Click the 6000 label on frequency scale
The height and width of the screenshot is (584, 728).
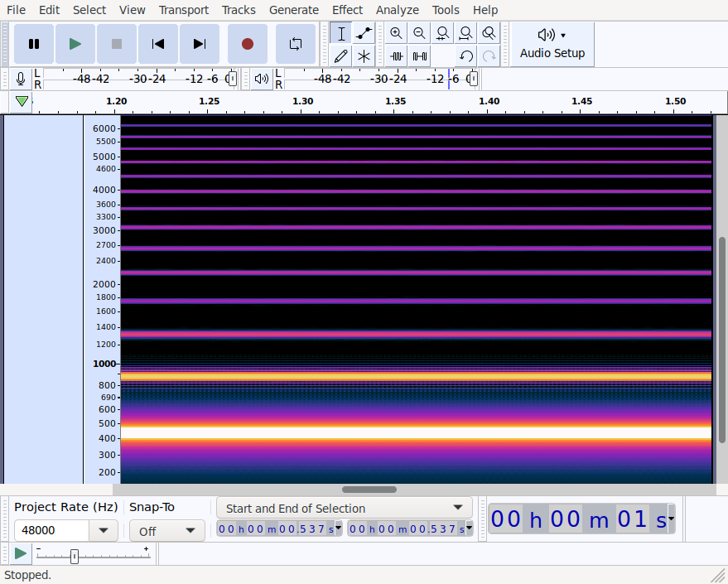[104, 128]
